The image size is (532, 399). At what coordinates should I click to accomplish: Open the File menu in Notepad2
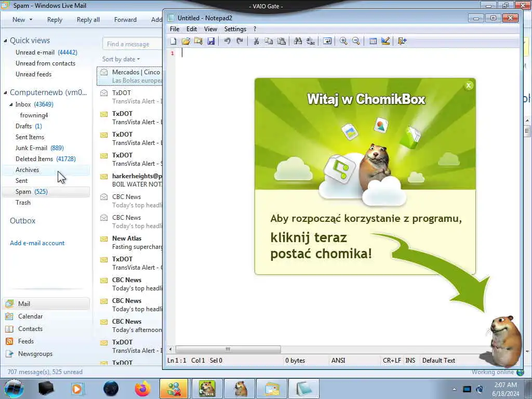(x=175, y=29)
